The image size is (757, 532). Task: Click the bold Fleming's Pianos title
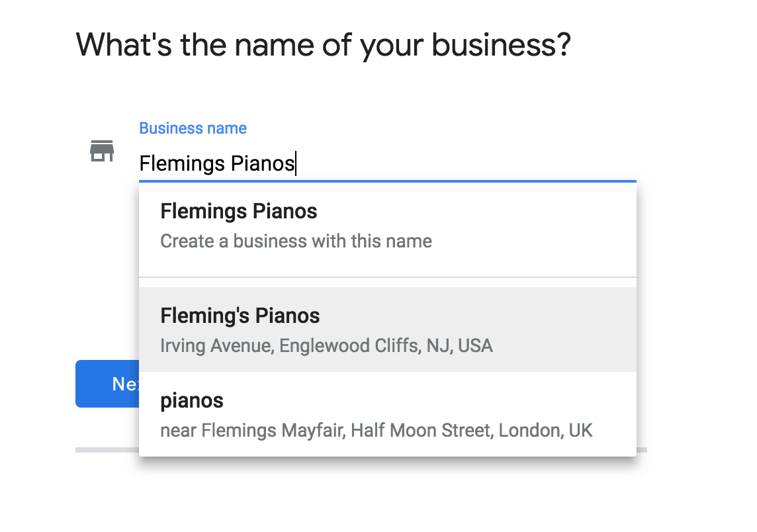pyautogui.click(x=240, y=316)
